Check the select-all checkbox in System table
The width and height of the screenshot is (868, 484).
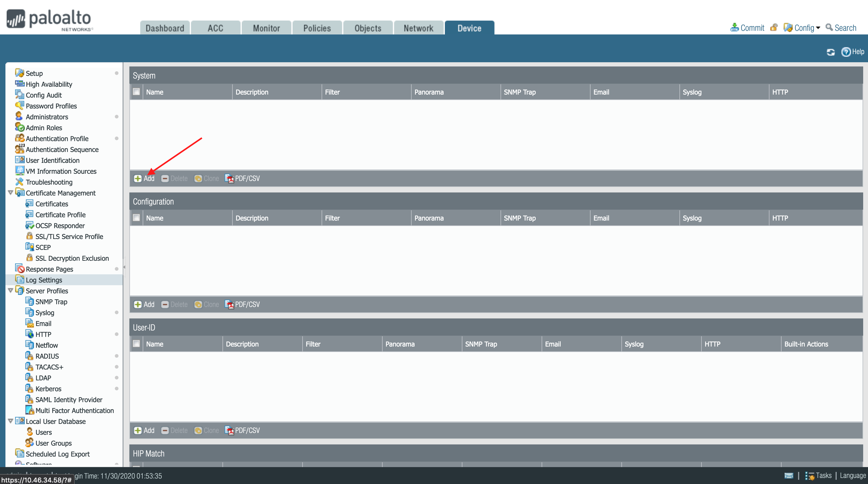(137, 92)
